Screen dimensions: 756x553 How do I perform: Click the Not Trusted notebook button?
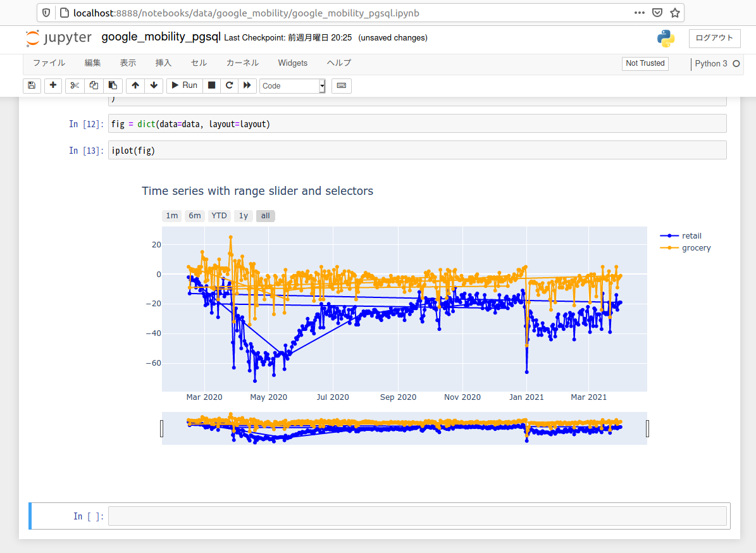point(645,63)
